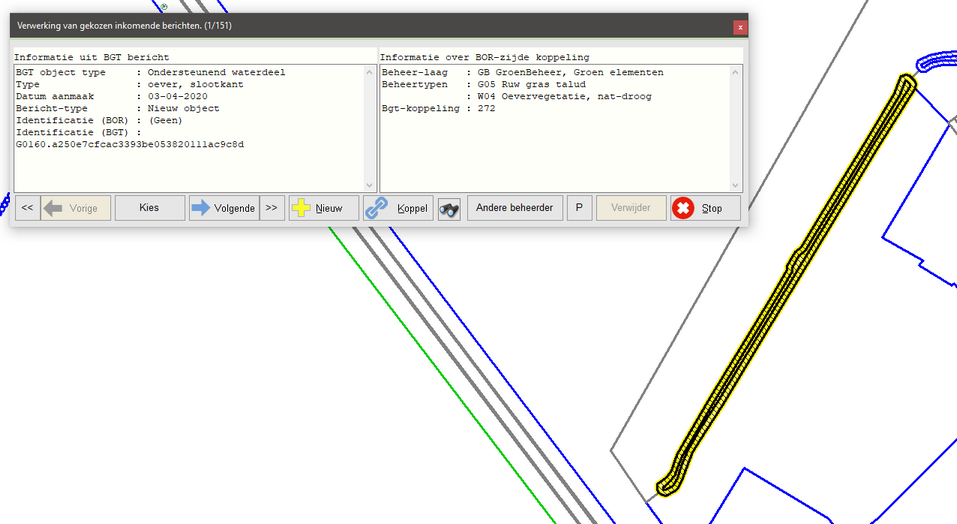This screenshot has height=524, width=957.
Task: Click 'W04 Oevervegetatie, nat-droog' line
Action: tap(565, 96)
